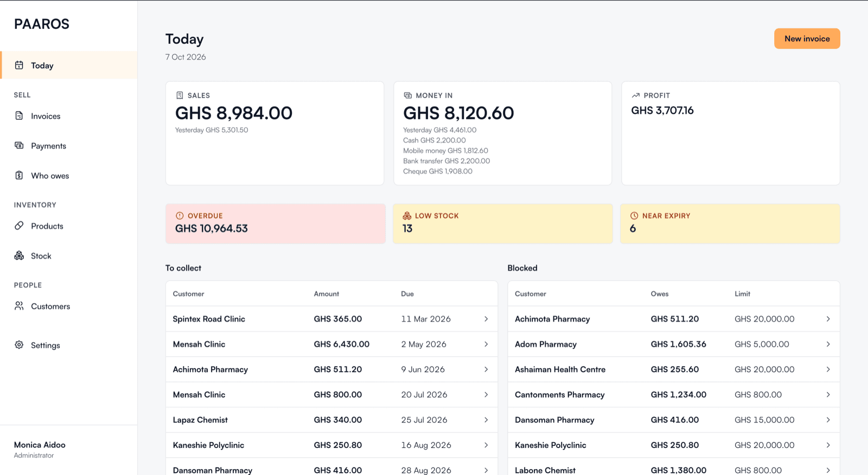Viewport: 868px width, 475px height.
Task: Click the Today calendar icon in sidebar
Action: [19, 65]
